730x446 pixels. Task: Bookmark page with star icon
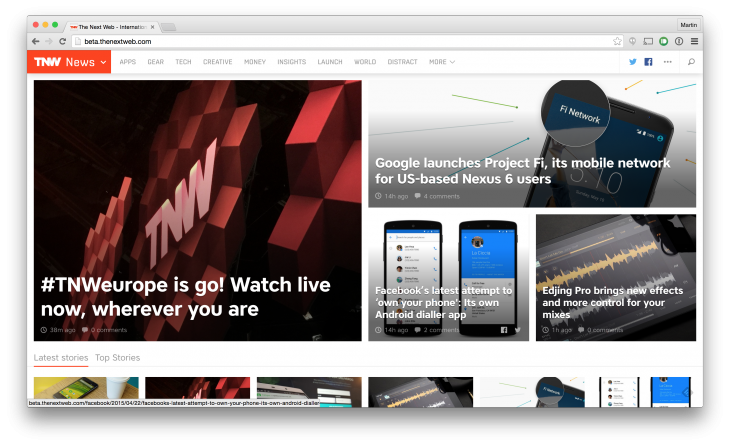coord(617,41)
